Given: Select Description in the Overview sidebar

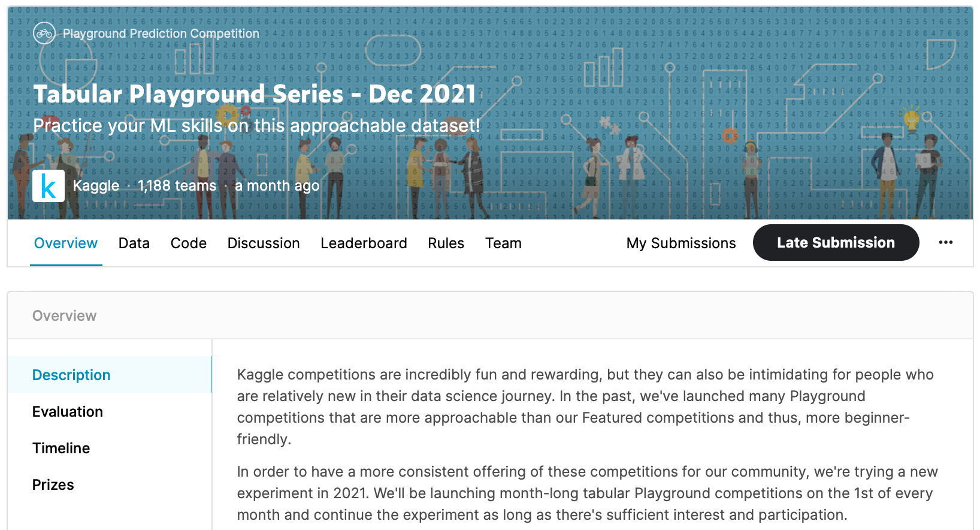Looking at the screenshot, I should click(71, 375).
